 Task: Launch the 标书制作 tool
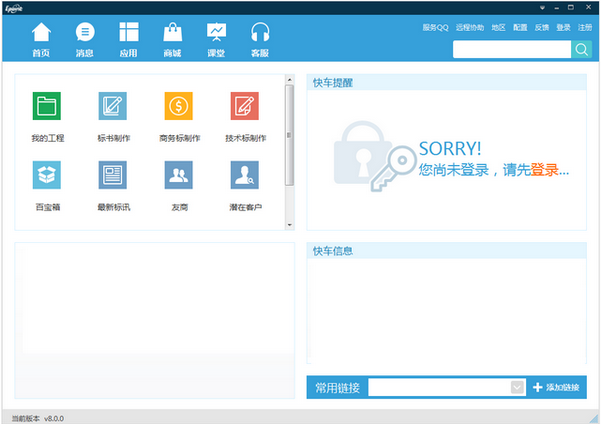pyautogui.click(x=113, y=105)
